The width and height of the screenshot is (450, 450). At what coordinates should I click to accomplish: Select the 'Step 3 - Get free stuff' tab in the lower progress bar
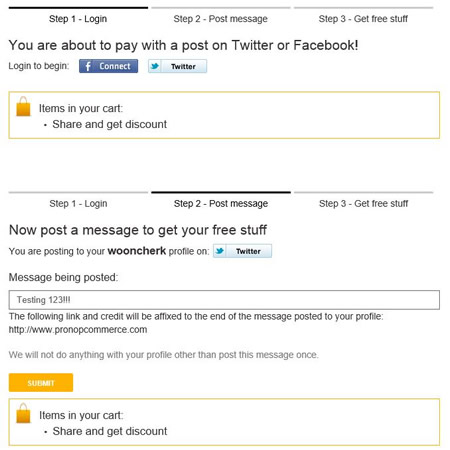coord(364,204)
